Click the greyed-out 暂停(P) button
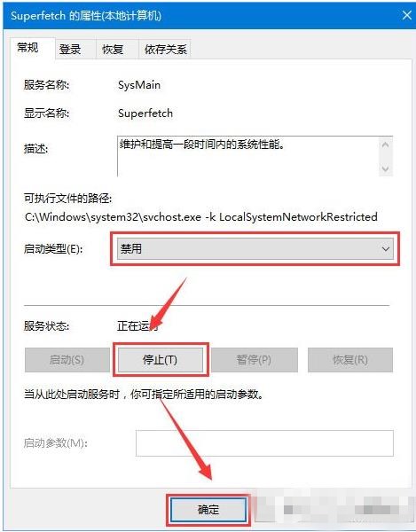The image size is (416, 532). (x=255, y=360)
